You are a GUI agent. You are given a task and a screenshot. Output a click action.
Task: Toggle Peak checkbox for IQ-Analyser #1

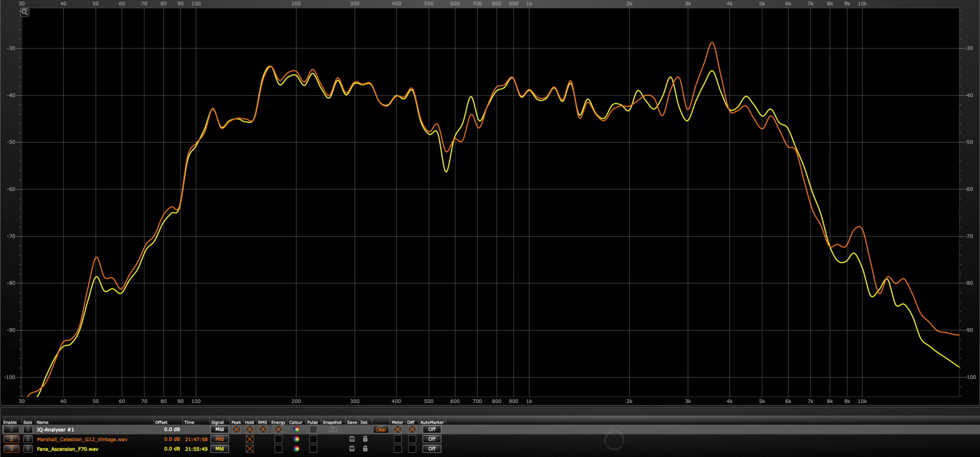pyautogui.click(x=236, y=429)
